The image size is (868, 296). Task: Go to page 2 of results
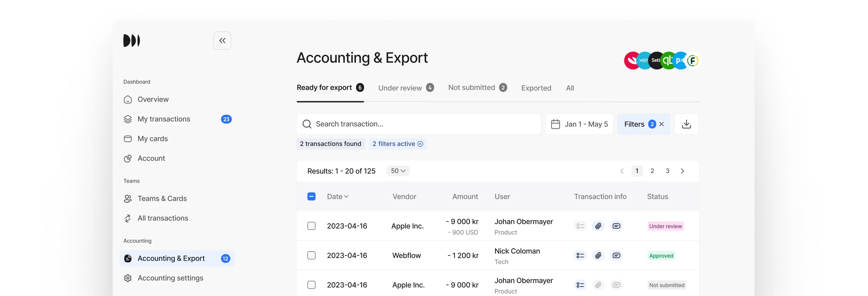point(652,171)
